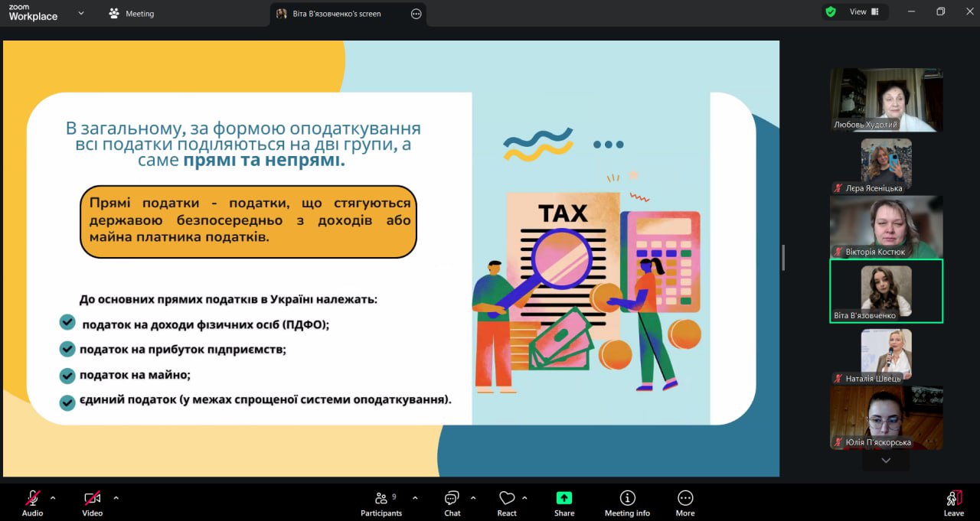Screen dimensions: 980x521
Task: Open options ellipsis on shared screen tab
Action: point(416,14)
